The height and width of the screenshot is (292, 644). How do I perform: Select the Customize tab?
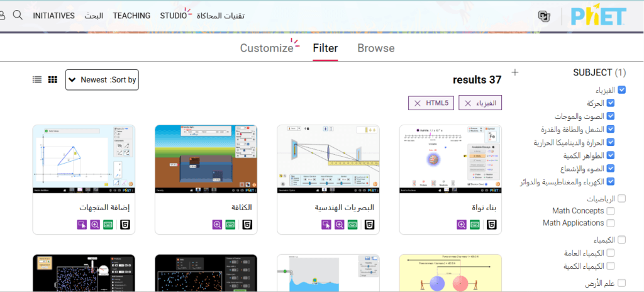point(267,48)
